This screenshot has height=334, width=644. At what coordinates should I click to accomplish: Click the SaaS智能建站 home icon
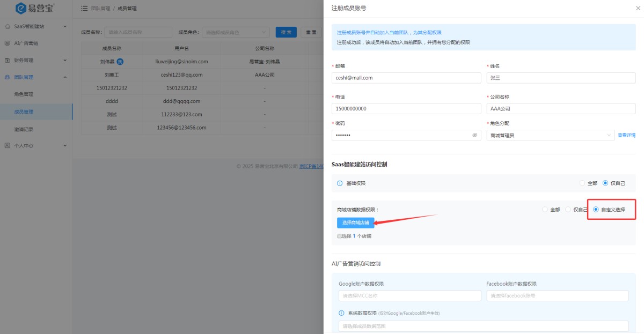8,26
